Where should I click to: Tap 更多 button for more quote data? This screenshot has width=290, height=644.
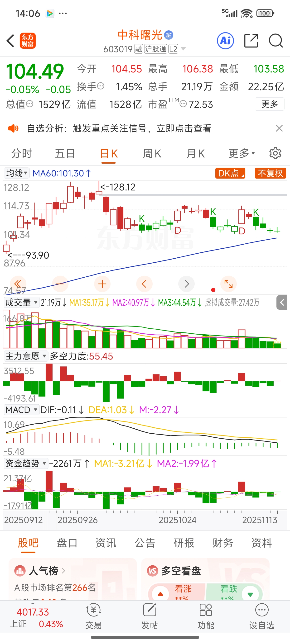[x=270, y=104]
